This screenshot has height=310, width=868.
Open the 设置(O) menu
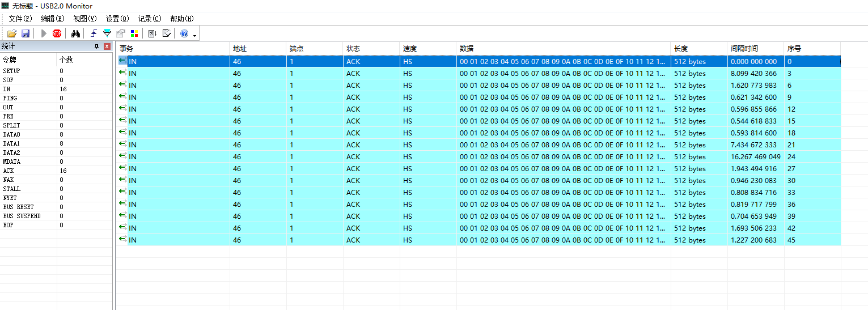click(117, 19)
